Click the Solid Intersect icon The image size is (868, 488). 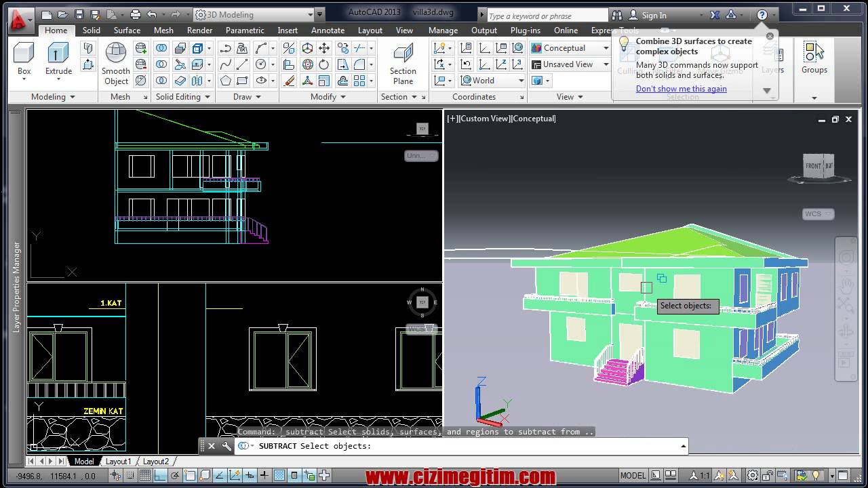click(x=161, y=81)
